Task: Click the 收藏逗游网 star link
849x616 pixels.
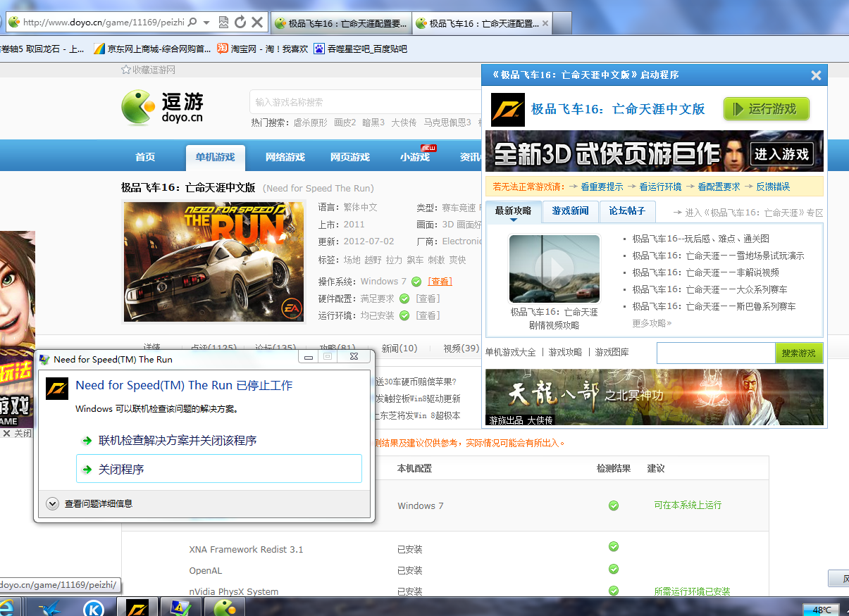Action: 148,70
